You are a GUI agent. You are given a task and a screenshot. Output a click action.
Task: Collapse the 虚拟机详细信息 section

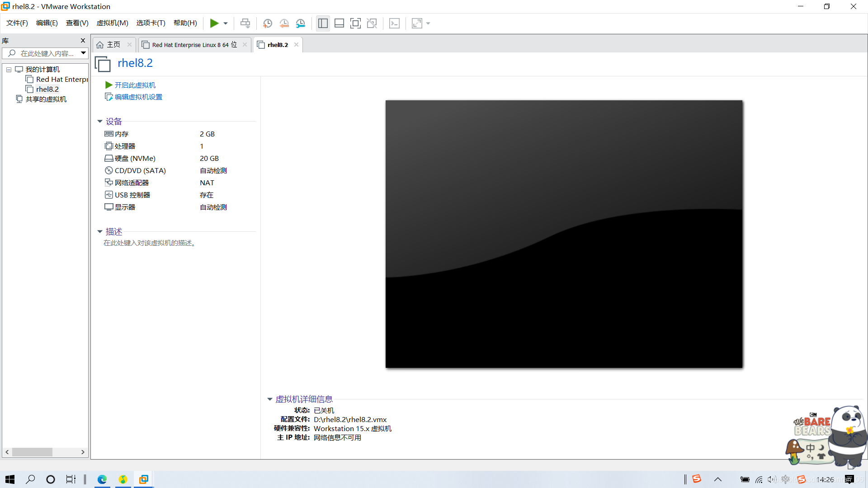(270, 399)
